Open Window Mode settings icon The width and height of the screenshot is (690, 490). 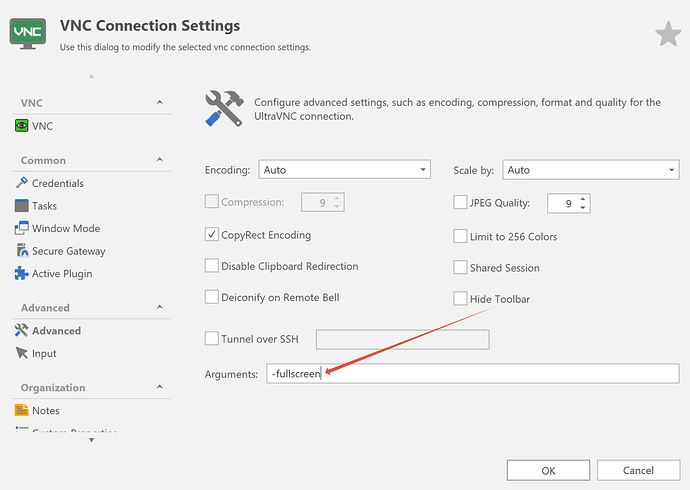click(x=22, y=229)
